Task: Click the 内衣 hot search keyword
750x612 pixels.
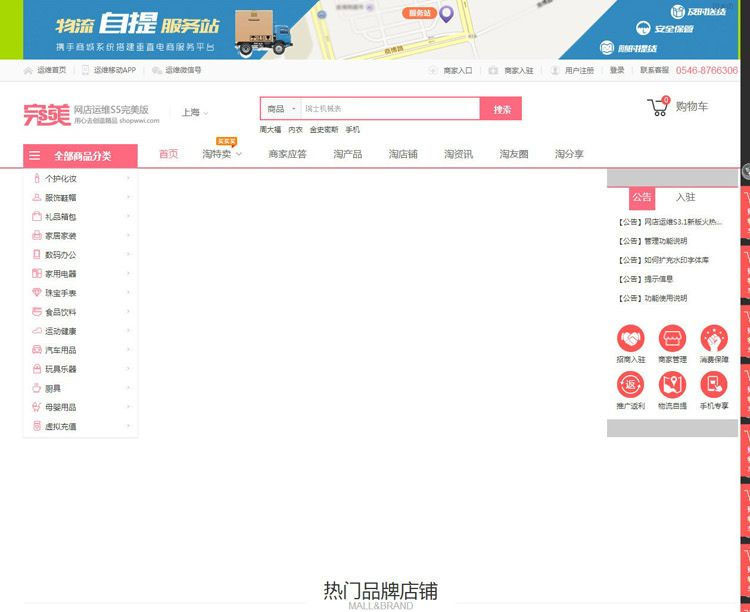Action: click(296, 130)
